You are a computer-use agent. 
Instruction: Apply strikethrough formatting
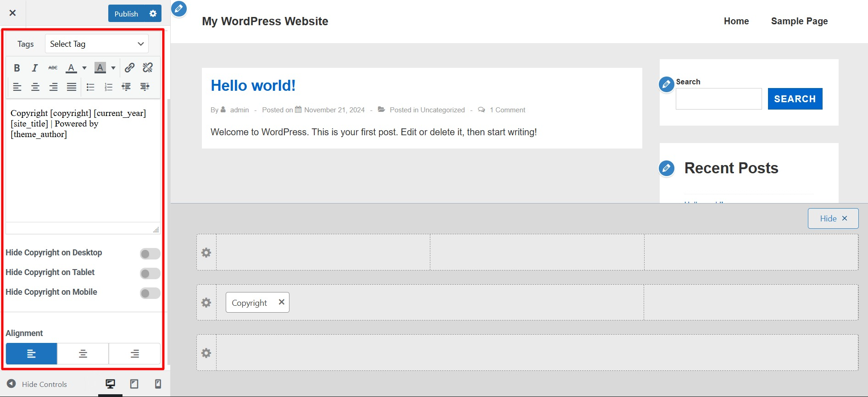tap(53, 68)
